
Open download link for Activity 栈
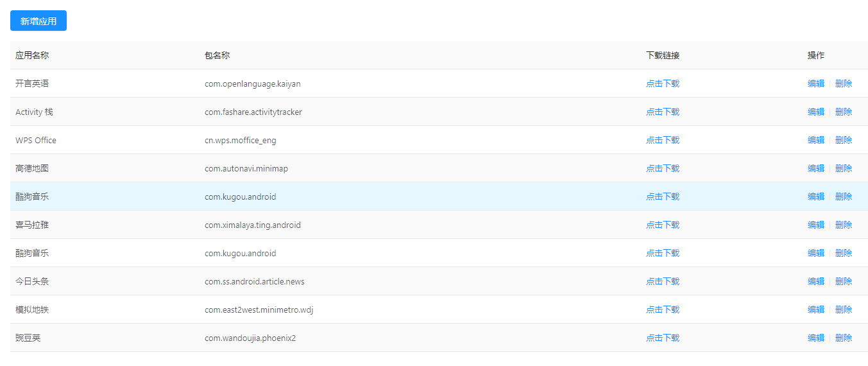pos(663,112)
